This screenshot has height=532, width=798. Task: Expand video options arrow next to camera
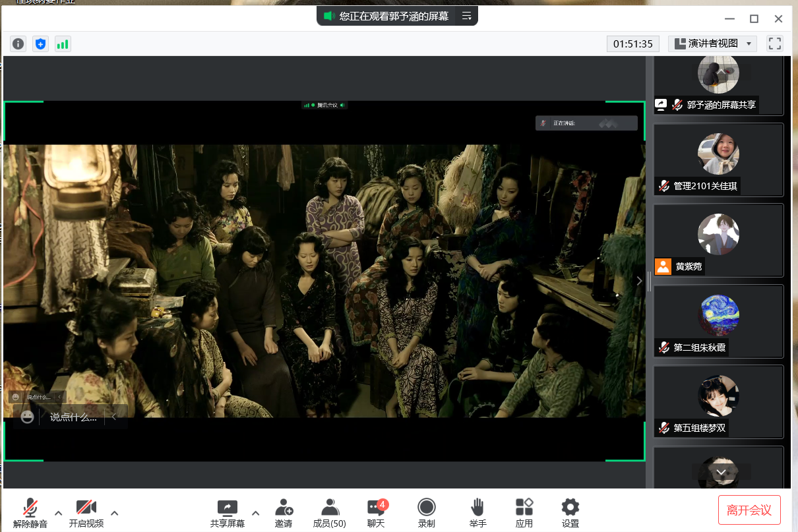[x=115, y=513]
